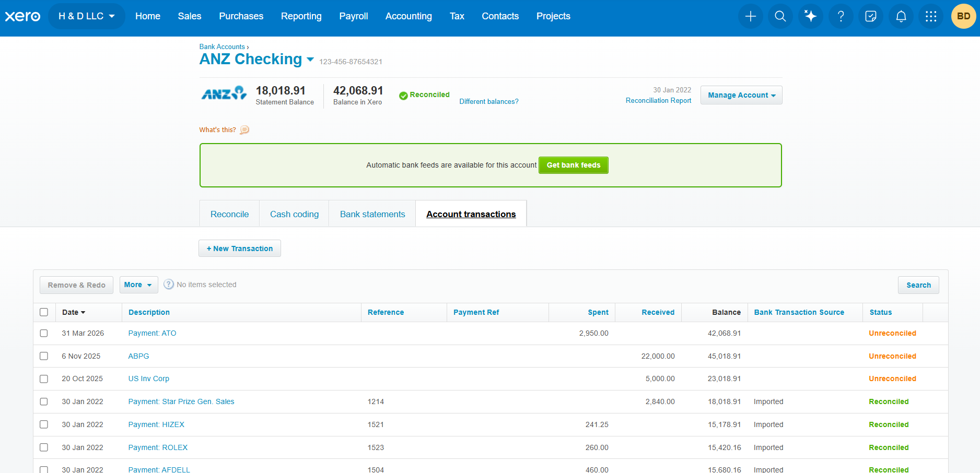Sort by the Received column header
Image resolution: width=980 pixels, height=473 pixels.
(x=658, y=312)
